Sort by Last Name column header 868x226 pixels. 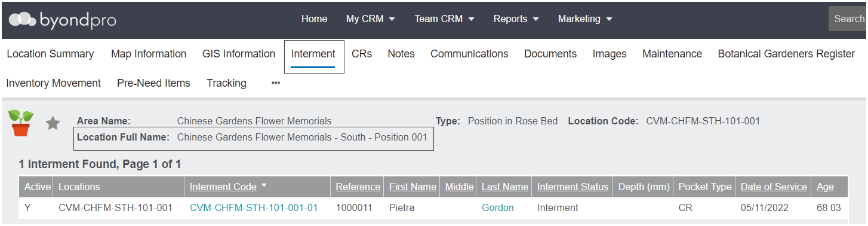pos(505,187)
